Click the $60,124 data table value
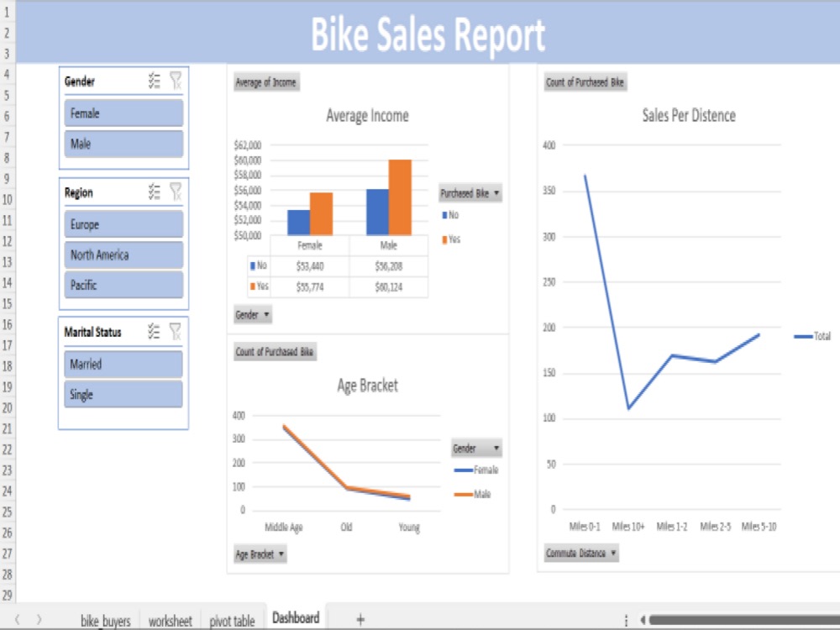 pyautogui.click(x=388, y=286)
